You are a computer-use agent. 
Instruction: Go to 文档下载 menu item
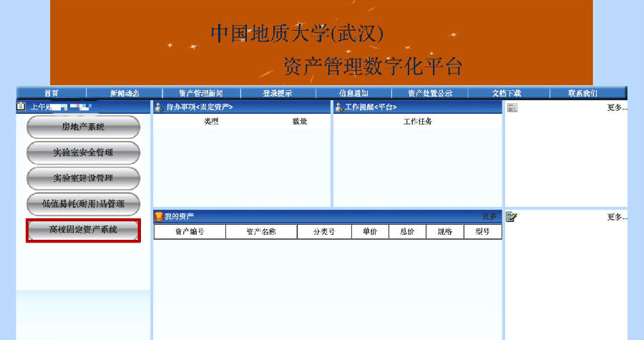(x=507, y=93)
